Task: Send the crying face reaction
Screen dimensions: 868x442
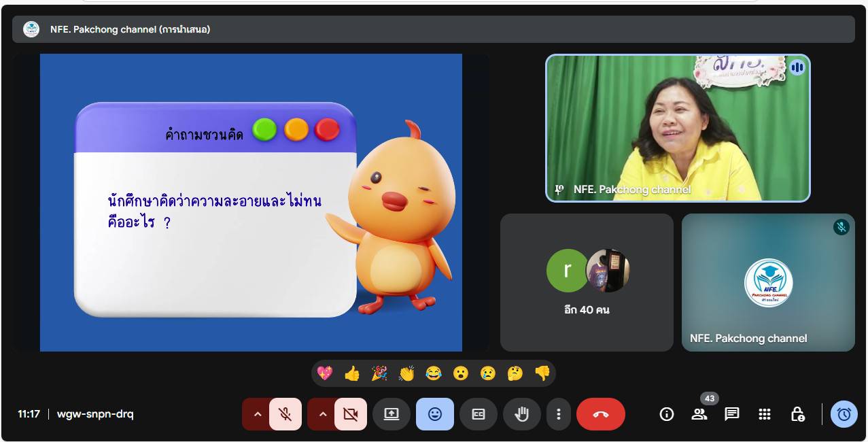Action: (488, 373)
